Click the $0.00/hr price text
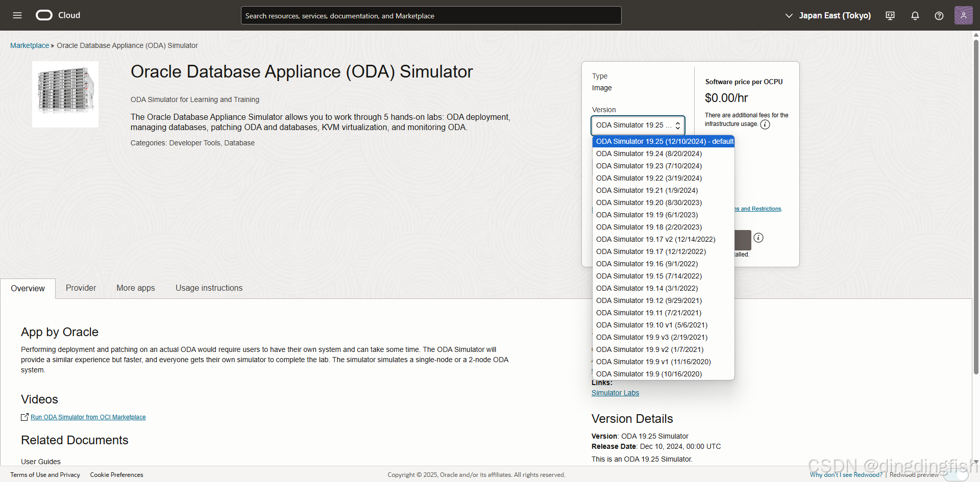 click(726, 98)
